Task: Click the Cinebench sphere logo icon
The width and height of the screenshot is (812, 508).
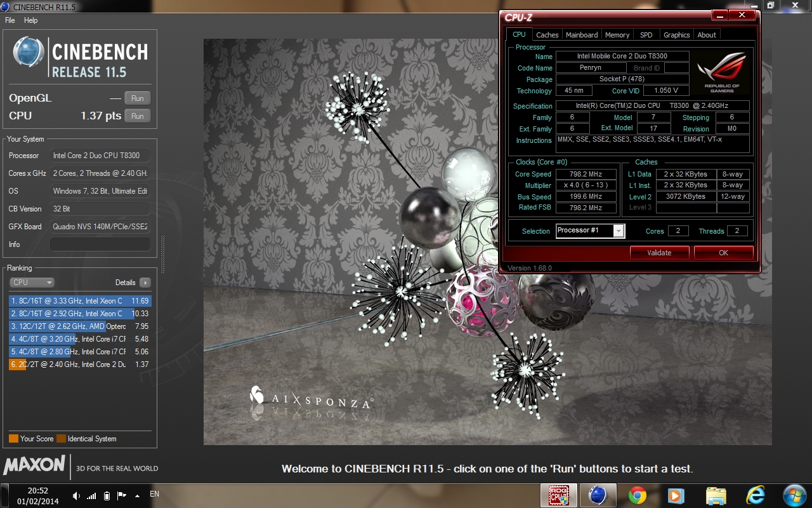Action: coord(29,52)
